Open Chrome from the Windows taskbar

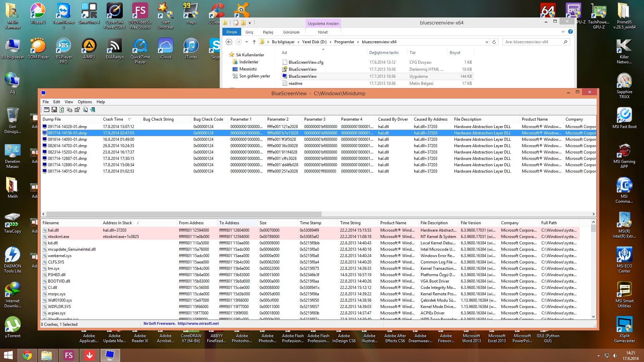coord(27,355)
